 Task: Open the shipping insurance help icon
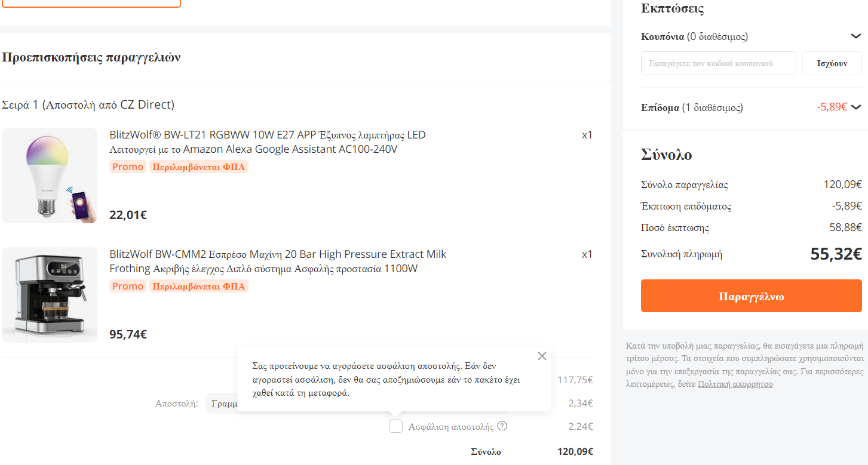pyautogui.click(x=502, y=426)
